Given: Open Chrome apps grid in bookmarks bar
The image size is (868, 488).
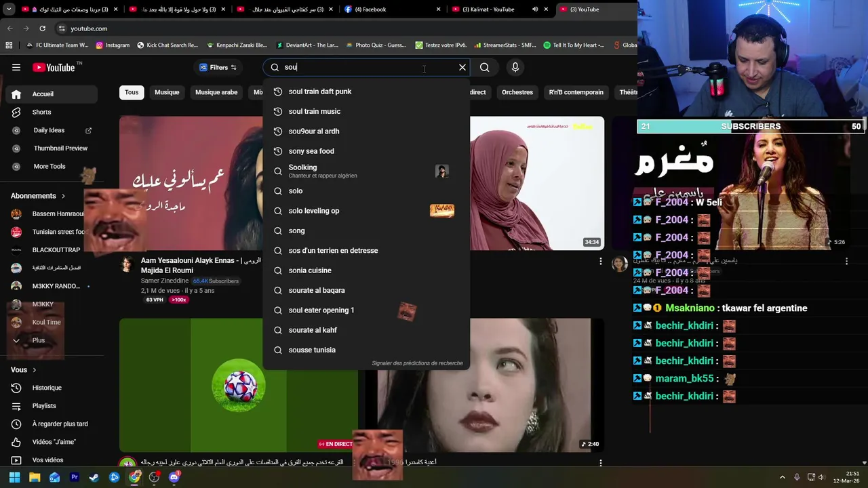Looking at the screenshot, I should tap(9, 45).
